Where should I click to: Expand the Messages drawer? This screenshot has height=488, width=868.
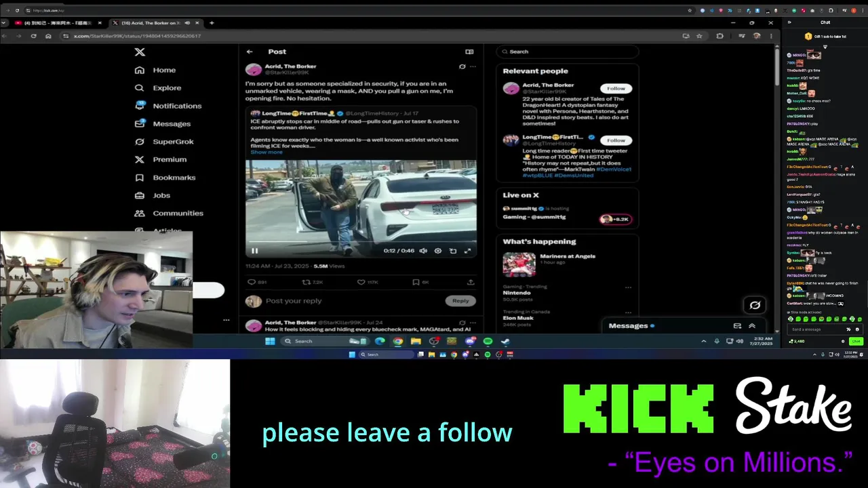(752, 326)
